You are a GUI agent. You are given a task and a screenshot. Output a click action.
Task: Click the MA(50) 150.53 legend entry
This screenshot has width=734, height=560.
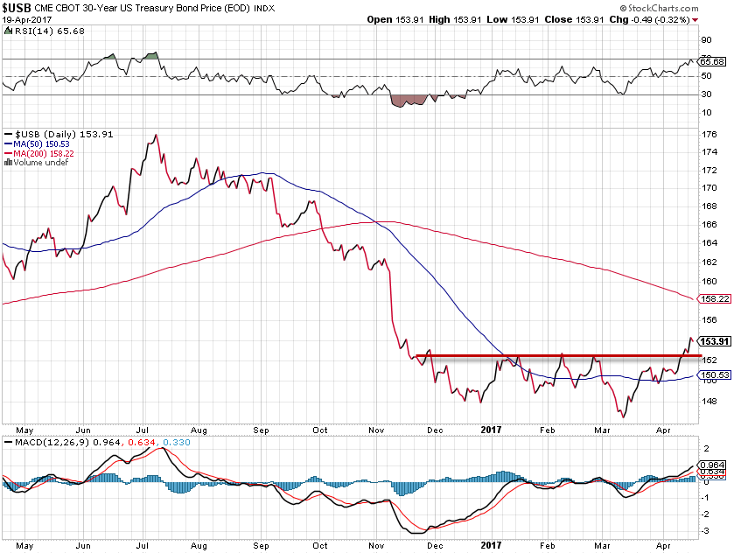click(37, 144)
